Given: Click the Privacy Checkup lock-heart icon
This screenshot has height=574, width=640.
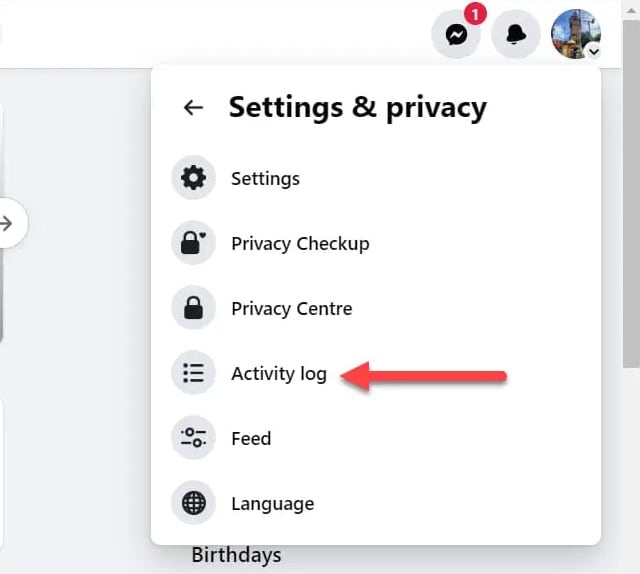Looking at the screenshot, I should pyautogui.click(x=193, y=243).
